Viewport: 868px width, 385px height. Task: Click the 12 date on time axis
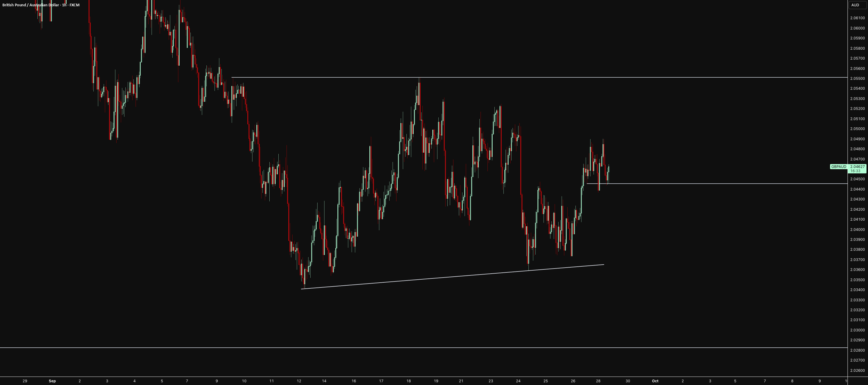299,381
